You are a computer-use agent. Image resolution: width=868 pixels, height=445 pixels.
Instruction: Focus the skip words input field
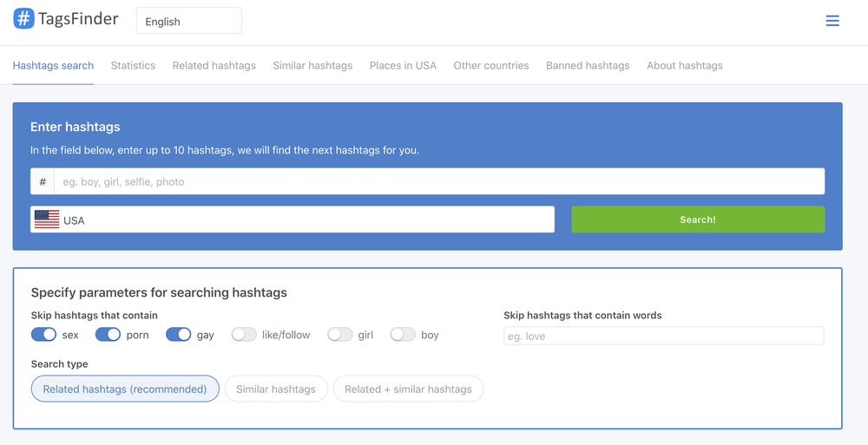coord(664,336)
